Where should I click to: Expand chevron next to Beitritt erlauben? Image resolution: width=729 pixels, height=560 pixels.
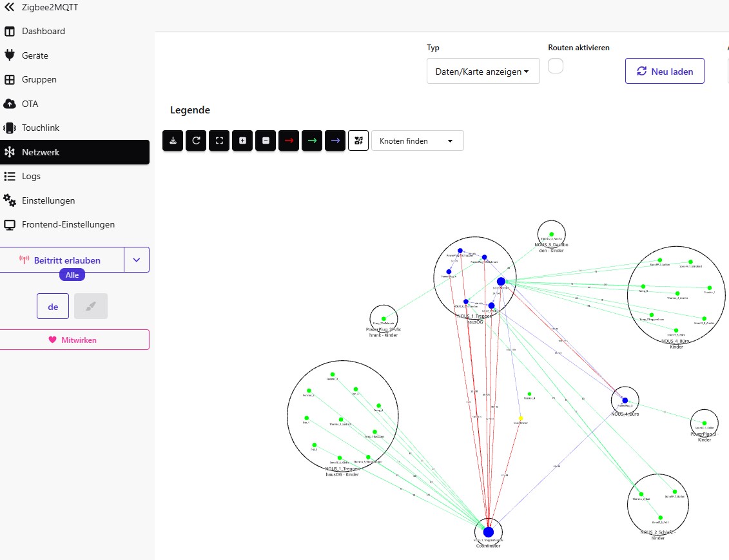coord(137,260)
